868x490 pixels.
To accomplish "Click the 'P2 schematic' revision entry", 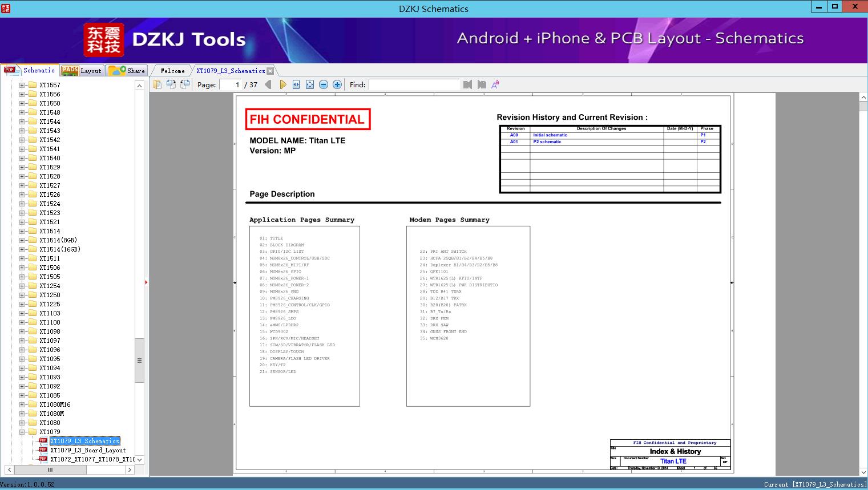I will point(547,141).
